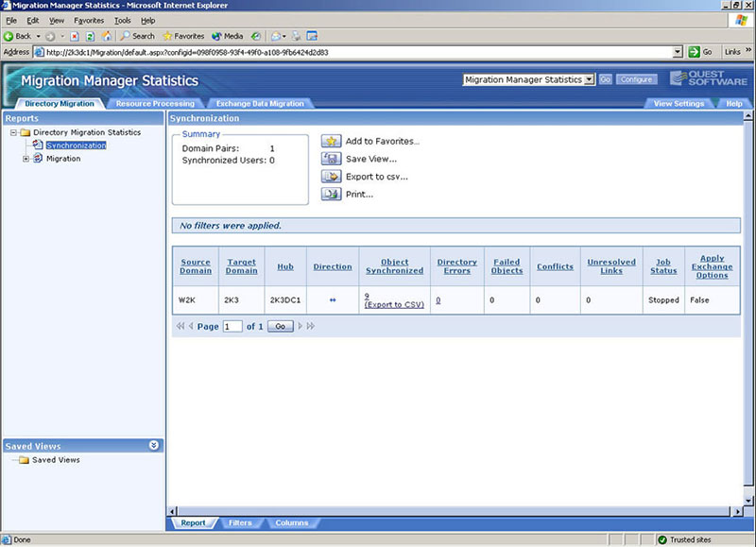
Task: Switch to Exchange Data Migration tab
Action: coord(260,104)
